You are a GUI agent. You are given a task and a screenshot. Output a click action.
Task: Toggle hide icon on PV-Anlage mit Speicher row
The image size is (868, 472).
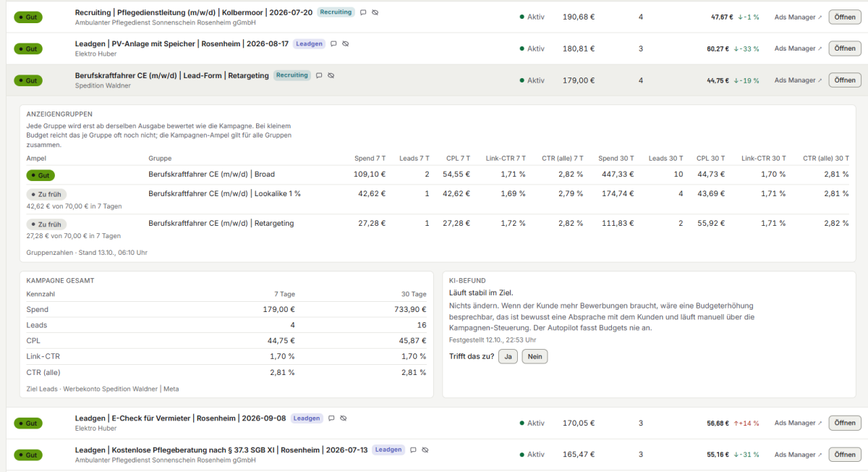[x=346, y=44]
